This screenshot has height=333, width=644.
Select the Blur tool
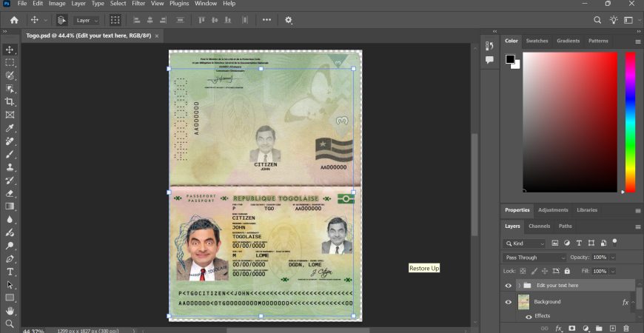coord(10,219)
